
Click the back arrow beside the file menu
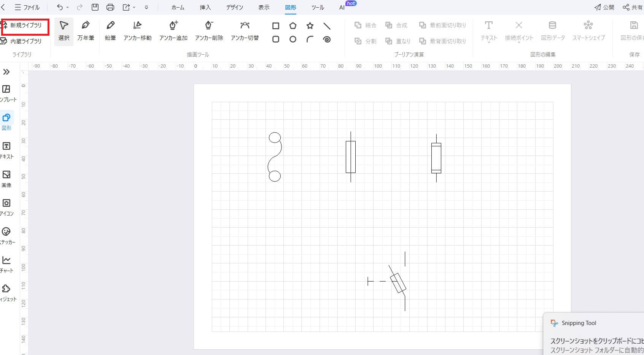[3, 7]
